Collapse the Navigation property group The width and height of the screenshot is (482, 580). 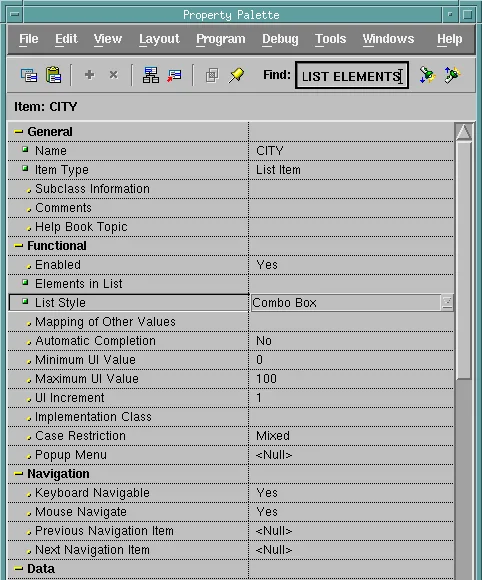tap(18, 474)
